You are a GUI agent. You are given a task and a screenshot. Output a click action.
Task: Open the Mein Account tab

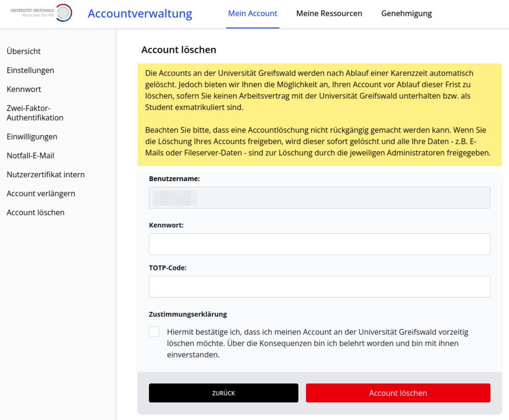coord(252,14)
